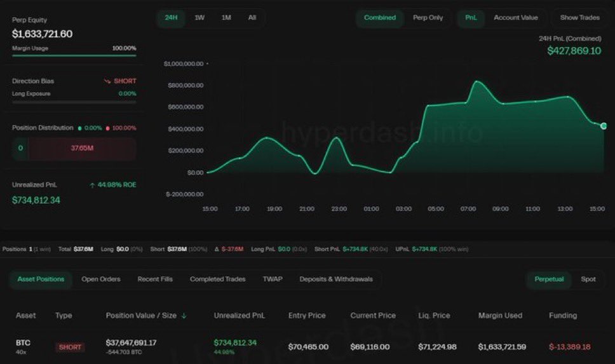The image size is (615, 364).
Task: Open the Asset Positions tab
Action: (41, 280)
